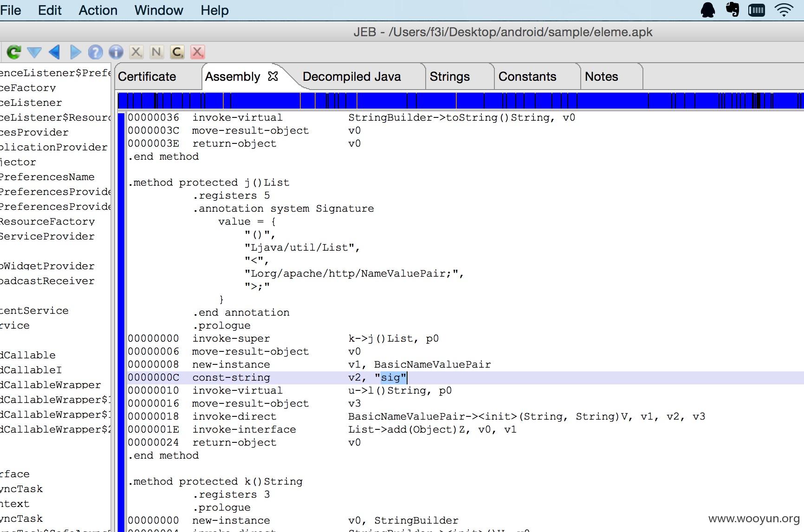Click the List->add(Object)Z operand

(407, 429)
